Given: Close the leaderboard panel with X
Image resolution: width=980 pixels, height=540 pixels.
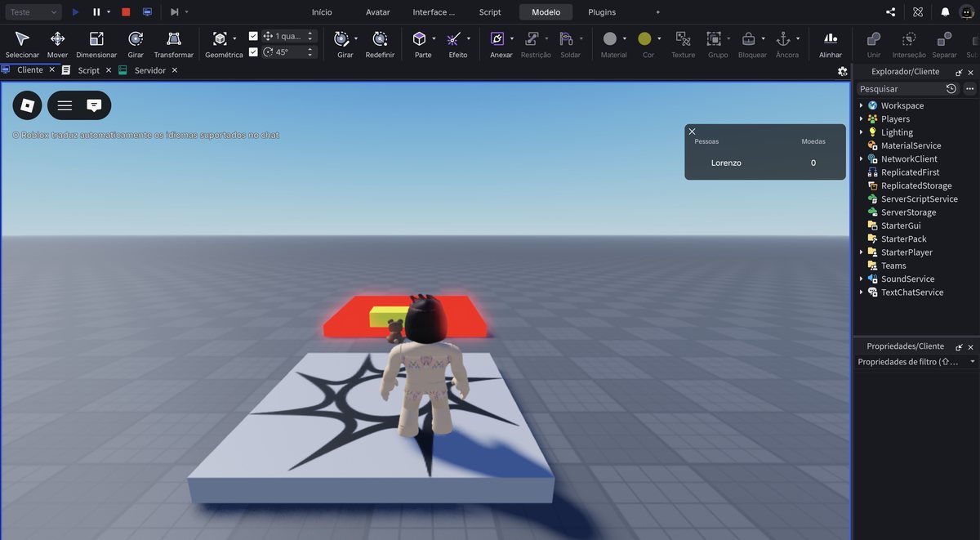Looking at the screenshot, I should [x=692, y=131].
